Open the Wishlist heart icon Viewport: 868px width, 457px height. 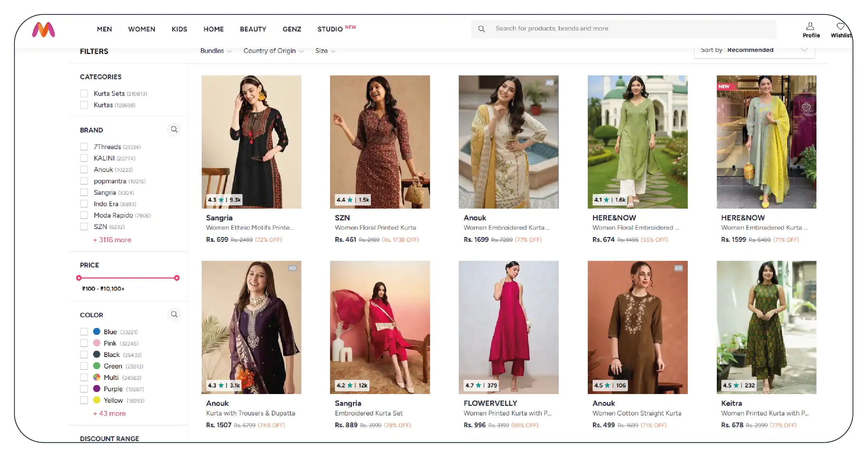(841, 27)
